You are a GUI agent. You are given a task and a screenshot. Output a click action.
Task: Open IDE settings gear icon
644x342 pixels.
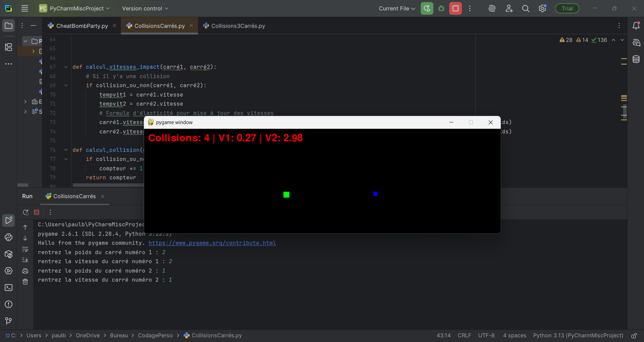pos(542,8)
